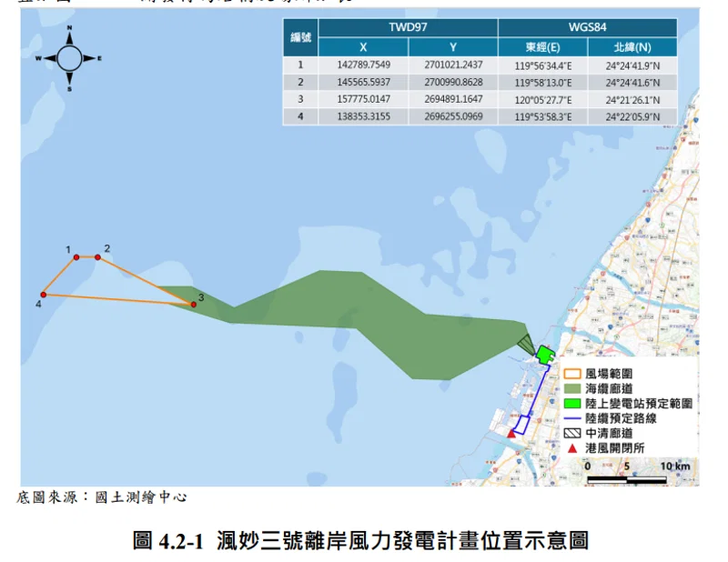The width and height of the screenshot is (728, 562).
Task: Click table cell '119°58'13.0"E'
Action: point(542,83)
